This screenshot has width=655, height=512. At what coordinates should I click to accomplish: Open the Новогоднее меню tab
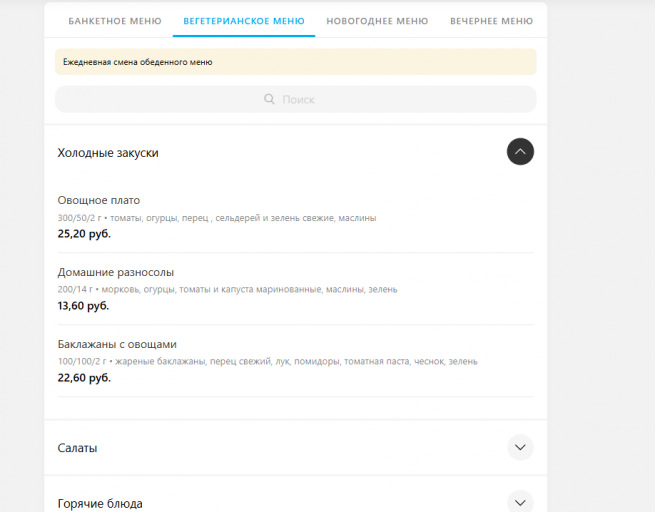(x=377, y=21)
